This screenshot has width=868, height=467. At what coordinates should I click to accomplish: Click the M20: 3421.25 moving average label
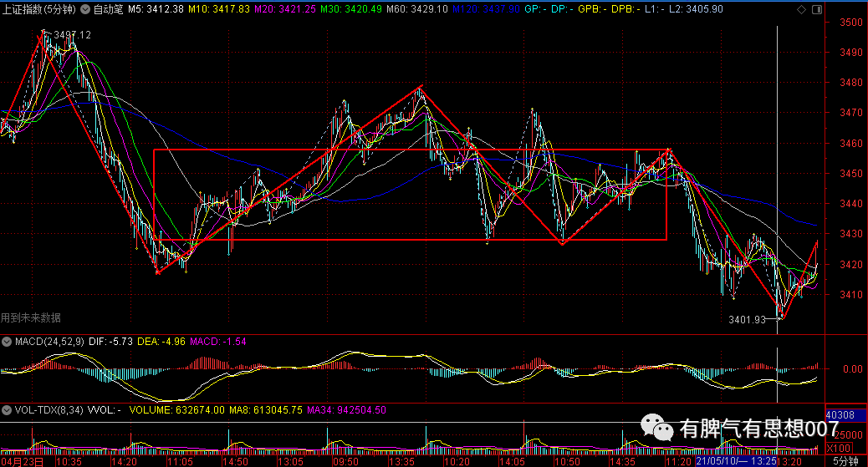pyautogui.click(x=285, y=9)
